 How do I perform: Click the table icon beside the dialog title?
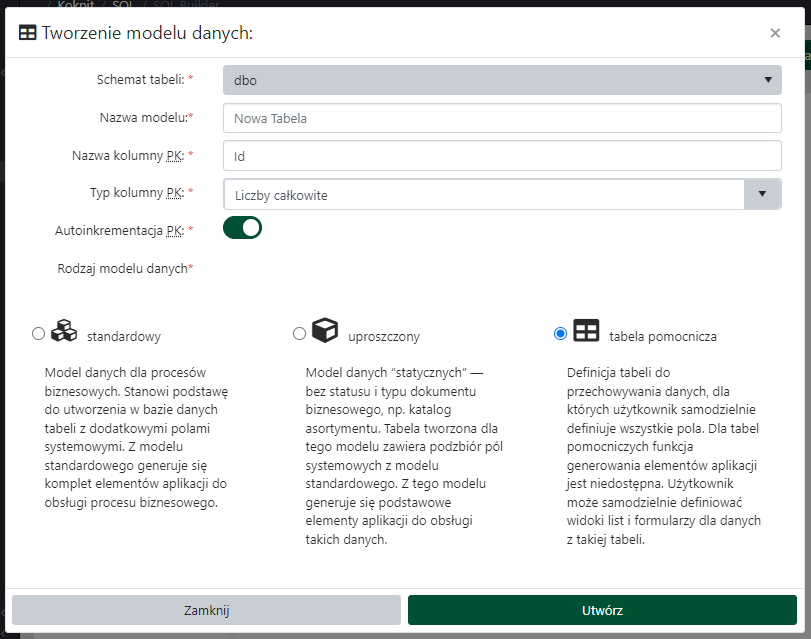pyautogui.click(x=28, y=33)
